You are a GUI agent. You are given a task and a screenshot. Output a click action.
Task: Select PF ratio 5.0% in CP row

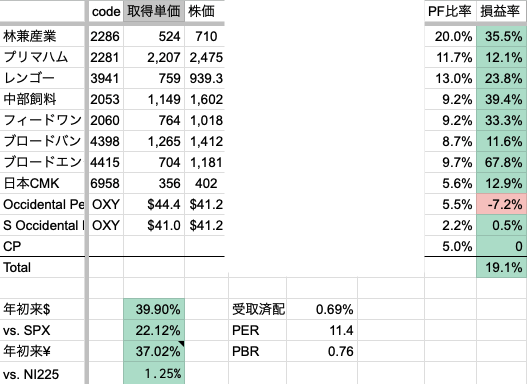tap(450, 246)
